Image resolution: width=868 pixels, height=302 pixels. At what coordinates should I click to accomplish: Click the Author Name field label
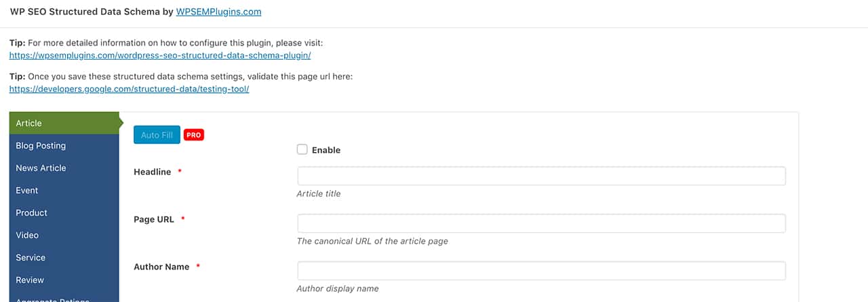coord(161,267)
